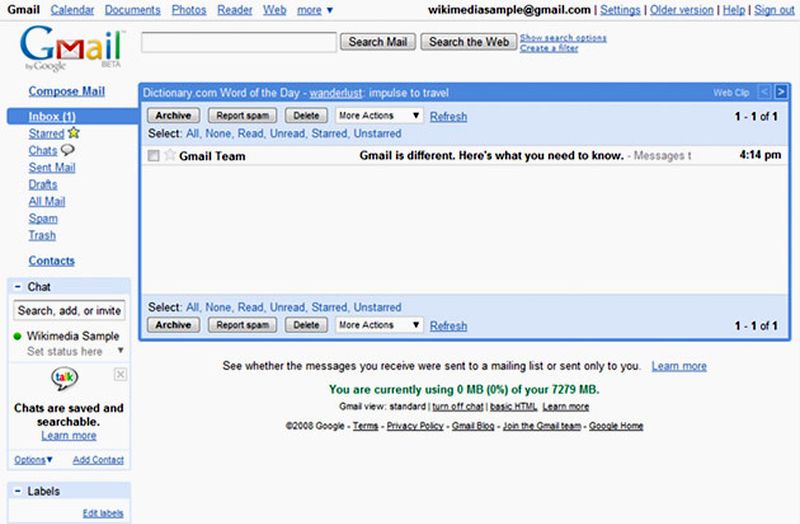Open the Drafts folder

(43, 184)
